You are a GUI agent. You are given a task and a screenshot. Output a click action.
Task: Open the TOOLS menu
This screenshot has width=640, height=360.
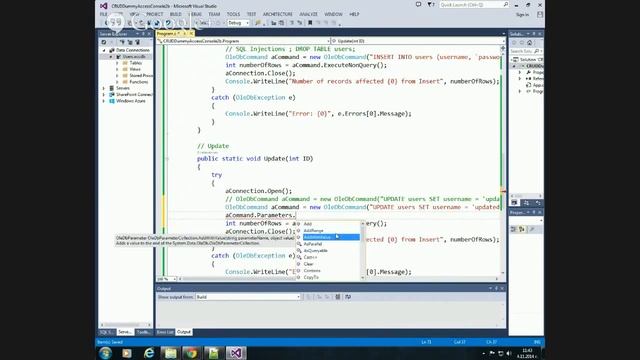tap(233, 14)
